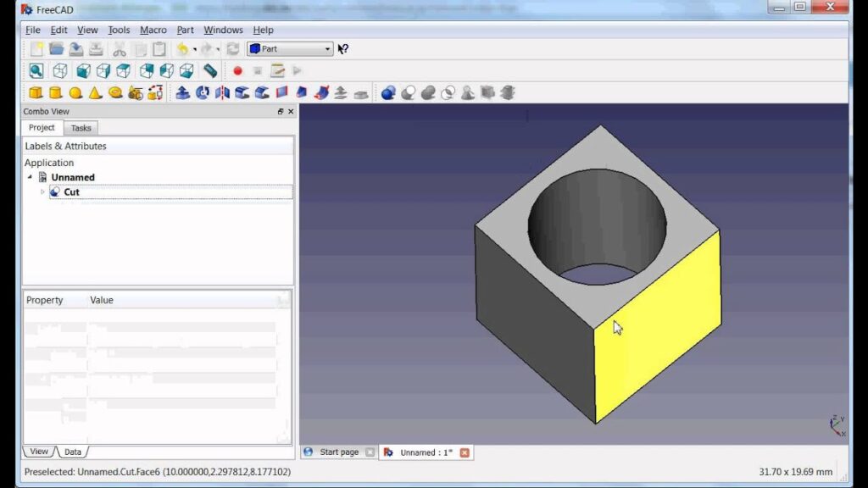Create a Torus primitive
This screenshot has width=868, height=488.
[115, 93]
